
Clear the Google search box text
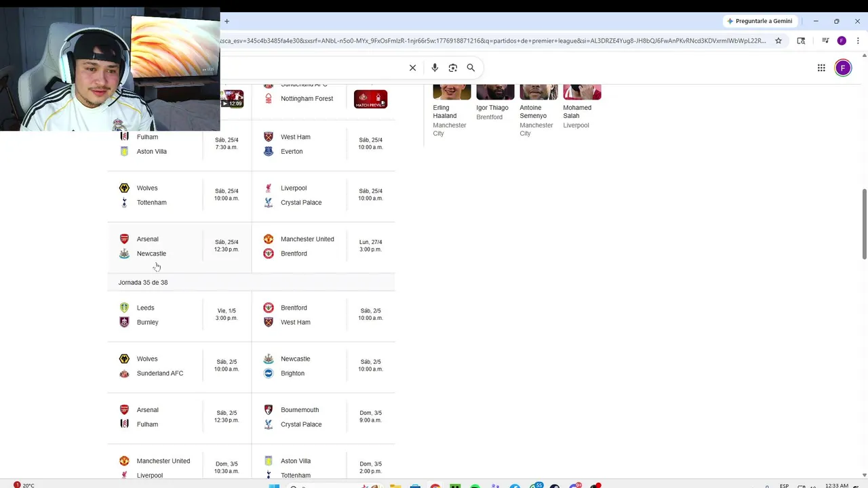(x=412, y=68)
